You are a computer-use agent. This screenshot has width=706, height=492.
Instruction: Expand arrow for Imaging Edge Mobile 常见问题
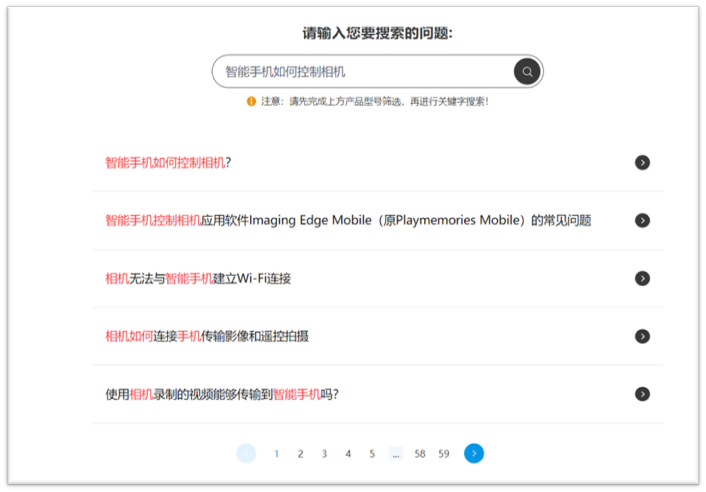coord(642,221)
